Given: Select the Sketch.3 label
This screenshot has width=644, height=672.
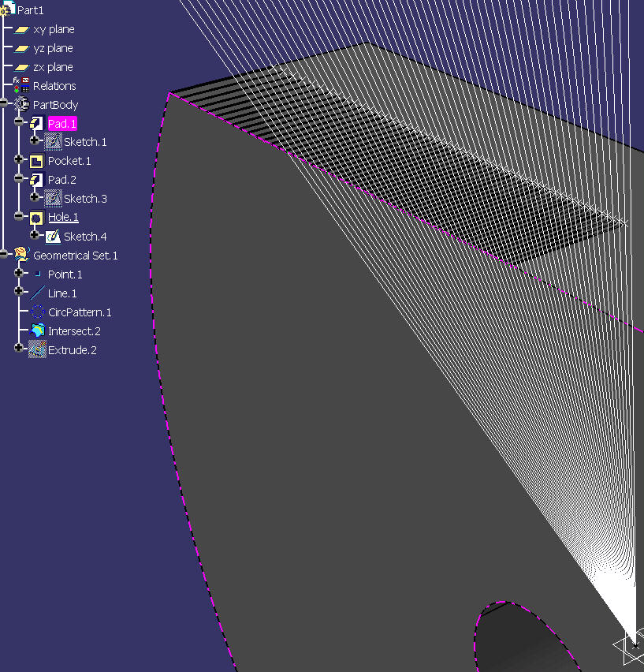Looking at the screenshot, I should pos(85,199).
